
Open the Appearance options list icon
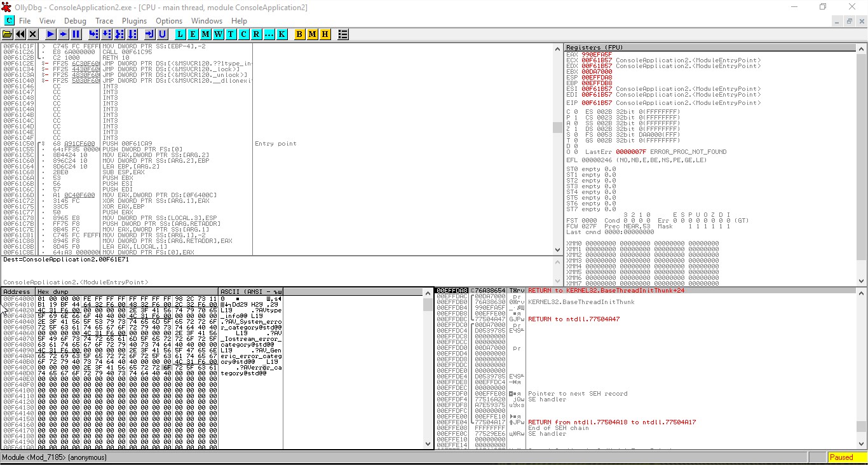coord(342,34)
